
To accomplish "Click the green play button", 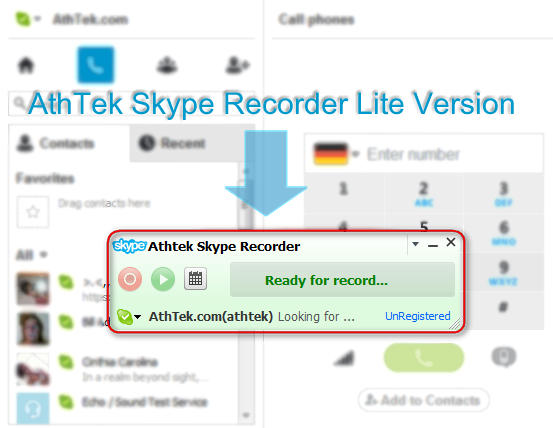I will (x=163, y=279).
